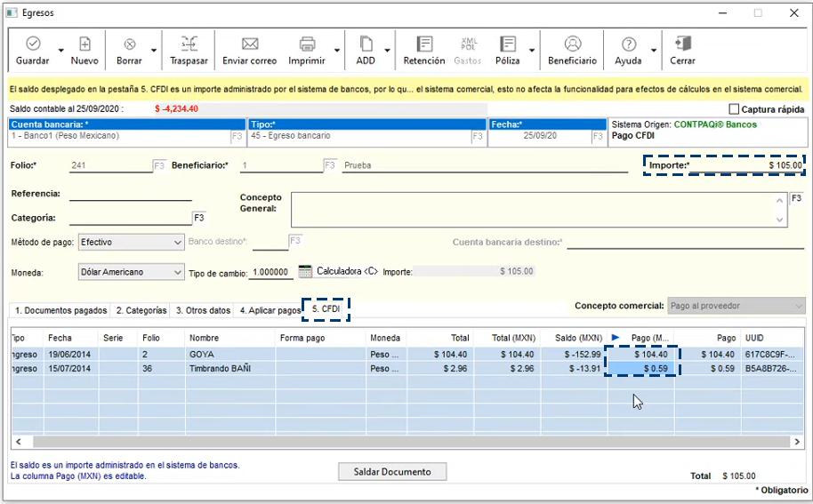Screen dimensions: 813x504
Task: Expand the Método de pago dropdown
Action: click(x=177, y=242)
